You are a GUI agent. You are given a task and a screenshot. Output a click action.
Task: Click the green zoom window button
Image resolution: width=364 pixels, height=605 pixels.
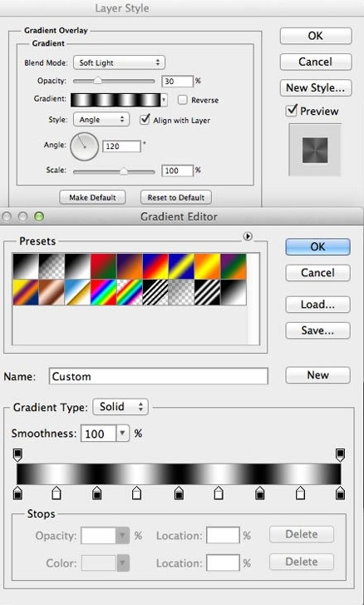click(x=39, y=216)
